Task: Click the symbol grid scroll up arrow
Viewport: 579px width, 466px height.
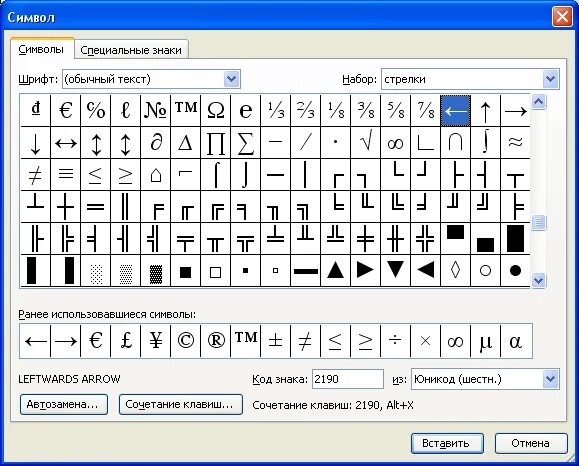Action: tap(538, 102)
